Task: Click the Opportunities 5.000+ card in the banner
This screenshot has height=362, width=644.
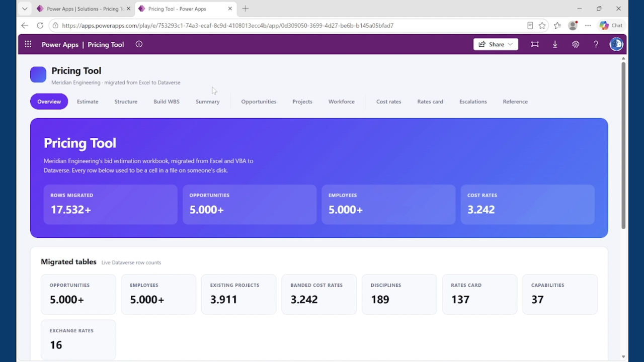Action: click(x=250, y=204)
